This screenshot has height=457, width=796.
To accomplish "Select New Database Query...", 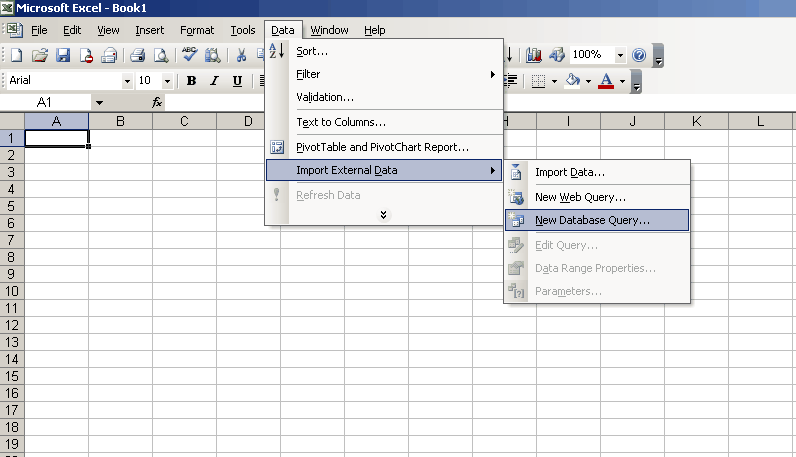I will 597,220.
